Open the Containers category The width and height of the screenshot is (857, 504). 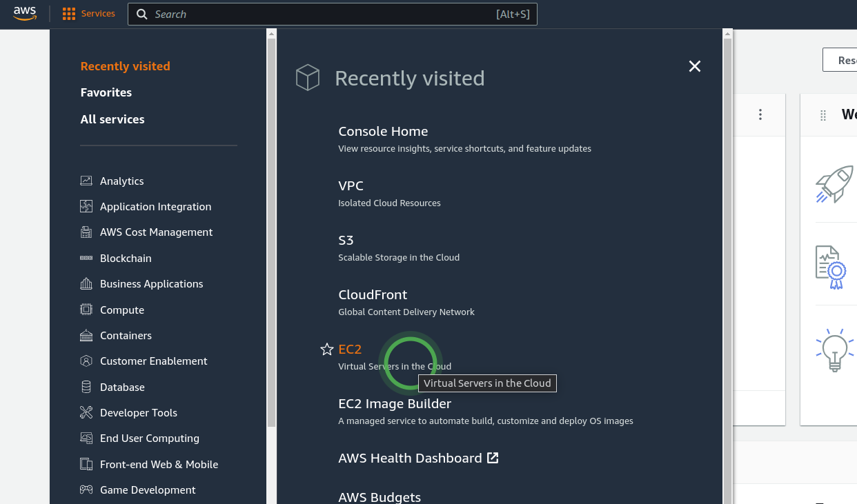126,335
